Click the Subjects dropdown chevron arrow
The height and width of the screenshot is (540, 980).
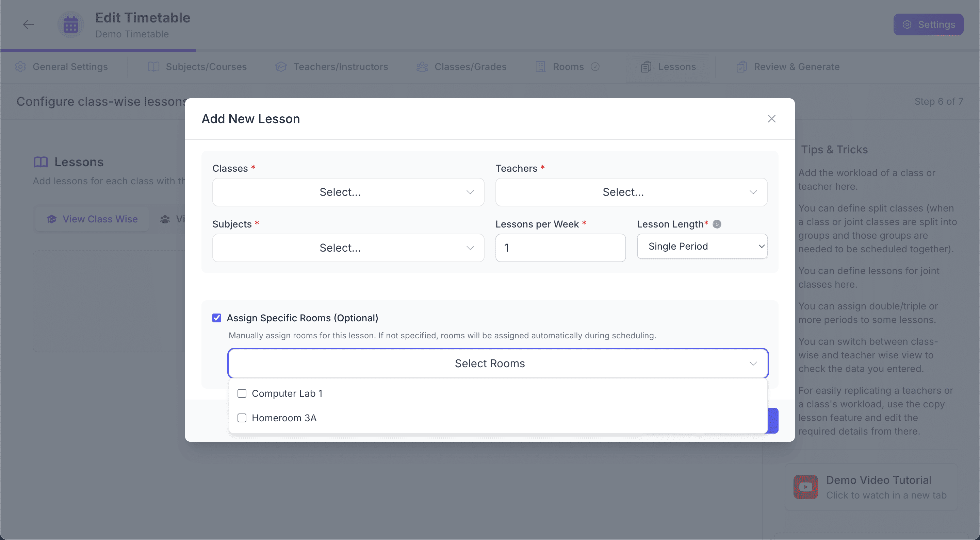(470, 248)
